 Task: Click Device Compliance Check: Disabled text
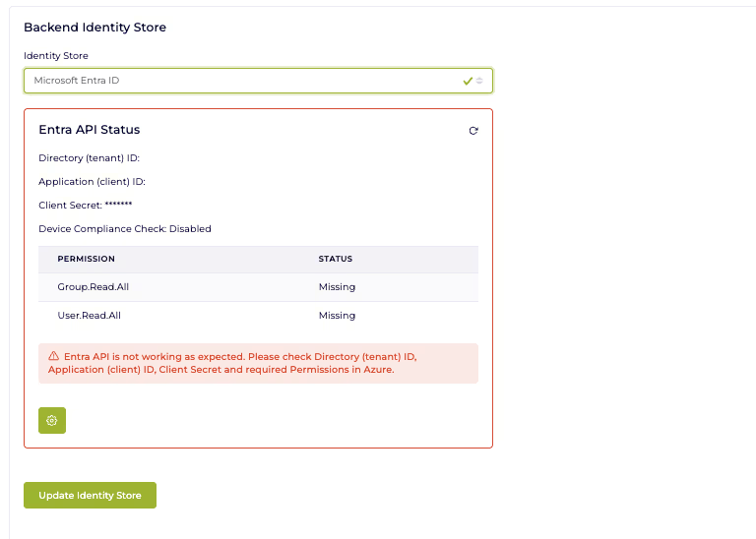(125, 229)
